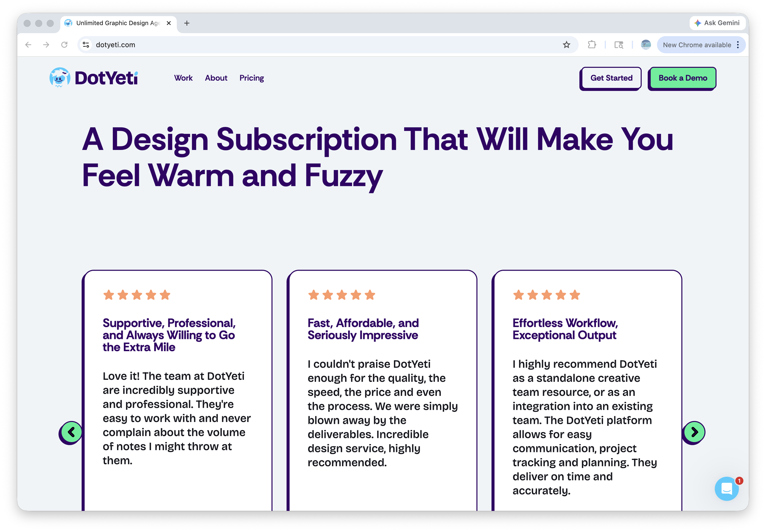Click the text 'I highly recommend DotYeti'
This screenshot has width=766, height=532.
(x=584, y=364)
